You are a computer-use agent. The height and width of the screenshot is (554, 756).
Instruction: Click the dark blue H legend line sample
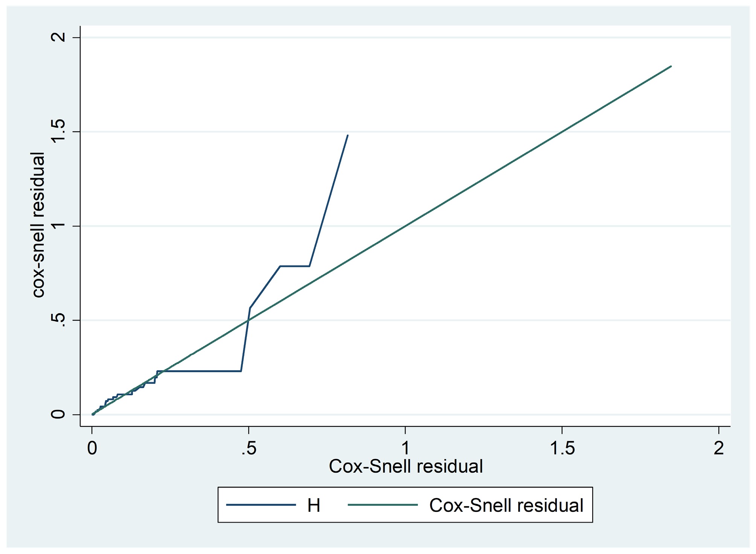pyautogui.click(x=261, y=505)
